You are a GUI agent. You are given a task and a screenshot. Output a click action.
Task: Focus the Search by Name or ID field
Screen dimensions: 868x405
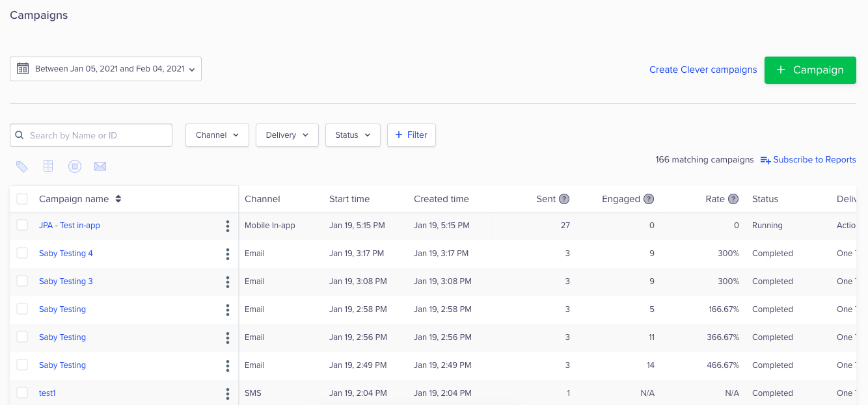click(x=91, y=135)
